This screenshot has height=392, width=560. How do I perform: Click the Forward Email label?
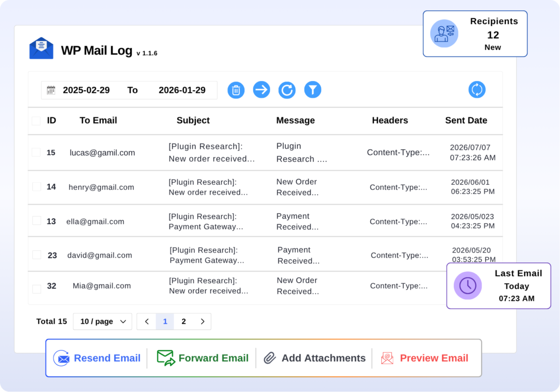tap(214, 358)
